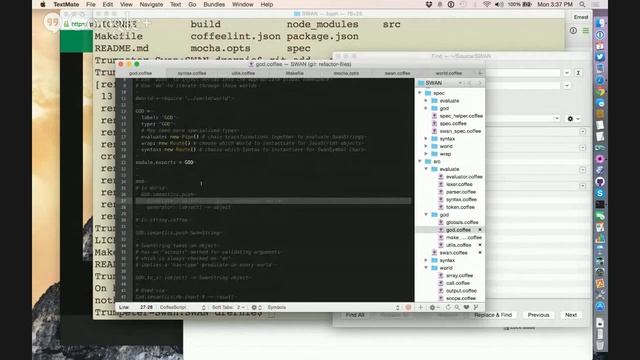The width and height of the screenshot is (640, 360).
Task: Open the Apple menu
Action: 43,4
